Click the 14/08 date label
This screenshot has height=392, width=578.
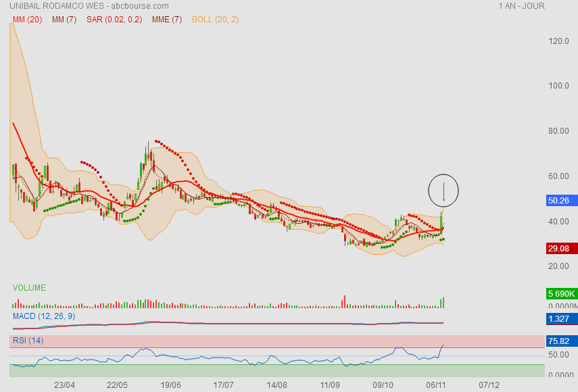pyautogui.click(x=276, y=385)
